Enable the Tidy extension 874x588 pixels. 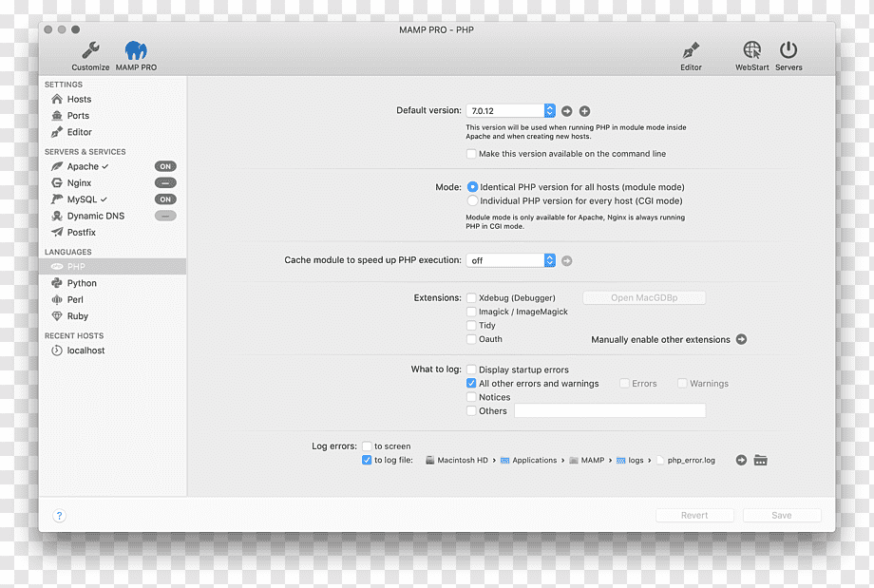pos(471,326)
